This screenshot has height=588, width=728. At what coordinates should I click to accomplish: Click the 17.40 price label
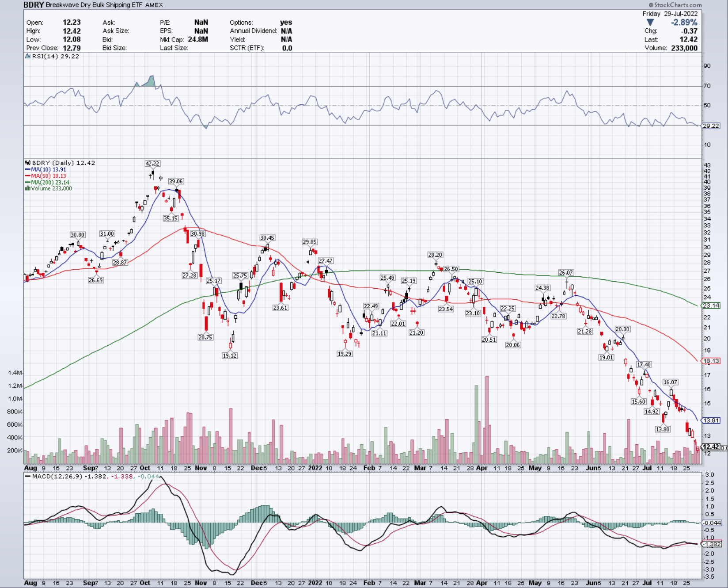[x=644, y=365]
